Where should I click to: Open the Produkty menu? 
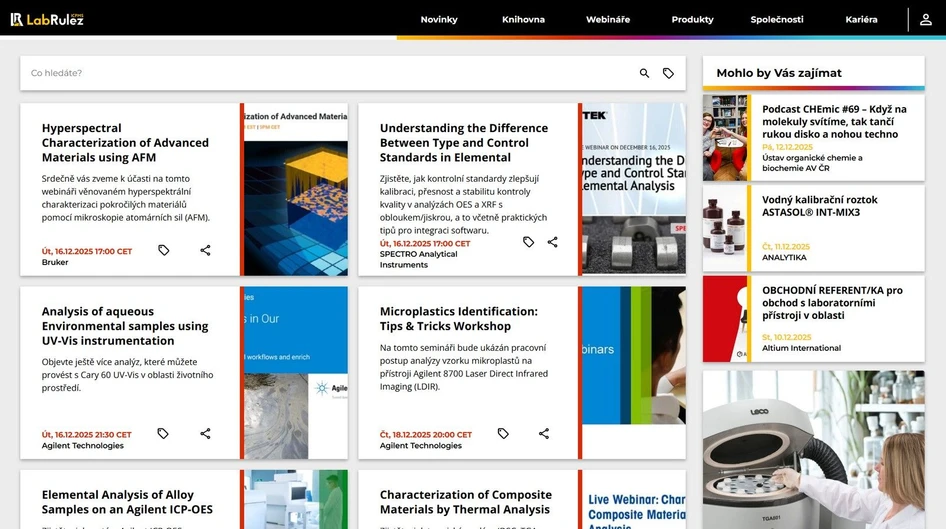[692, 19]
